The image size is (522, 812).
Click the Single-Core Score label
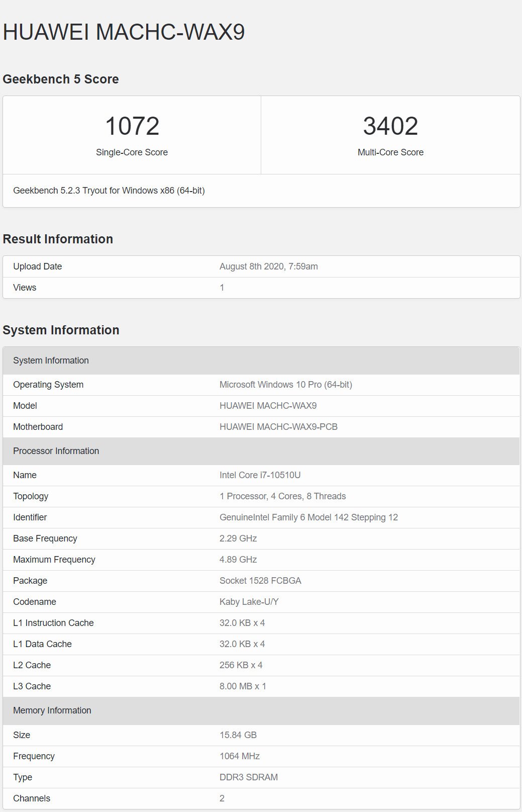point(132,152)
